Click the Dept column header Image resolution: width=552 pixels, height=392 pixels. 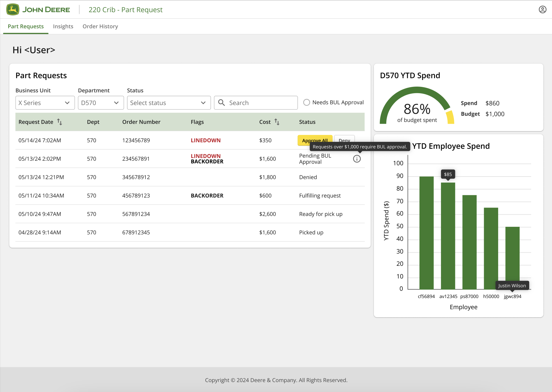click(93, 122)
